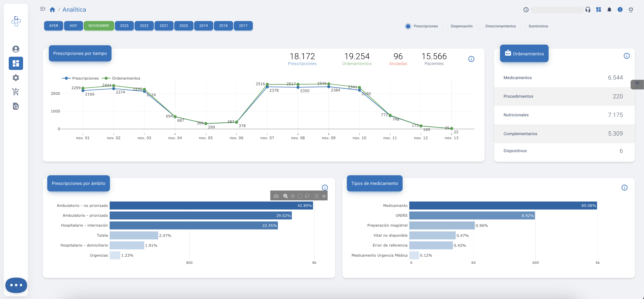Click the plot camera download icon
Image resolution: width=644 pixels, height=299 pixels.
(x=276, y=196)
